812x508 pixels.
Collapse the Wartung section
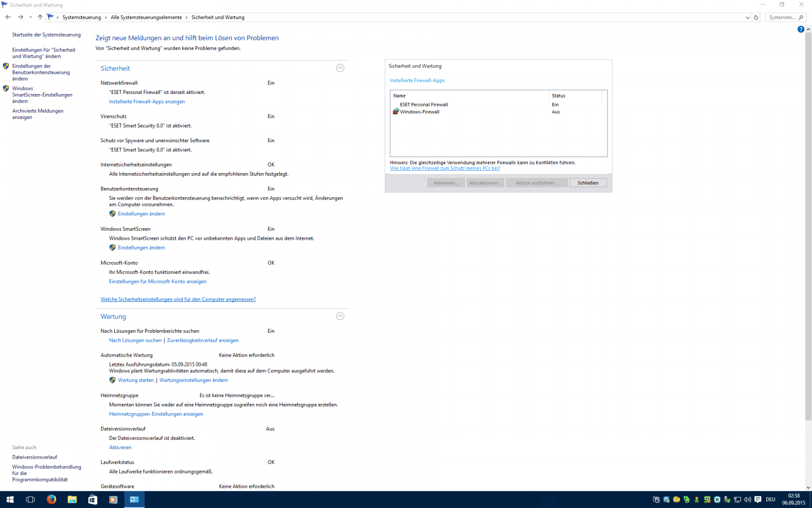(x=340, y=316)
